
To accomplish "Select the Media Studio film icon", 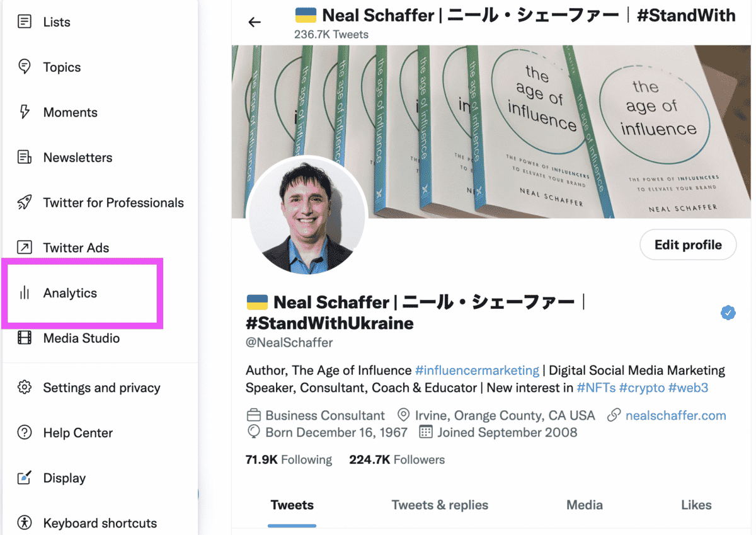I will point(24,338).
